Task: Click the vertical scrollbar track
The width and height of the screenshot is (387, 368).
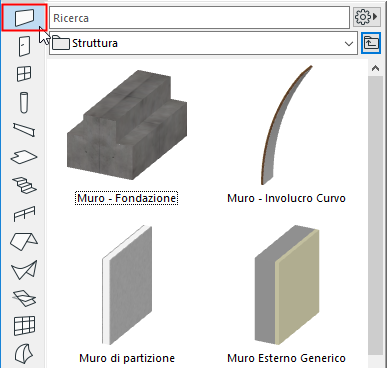Action: 375,216
